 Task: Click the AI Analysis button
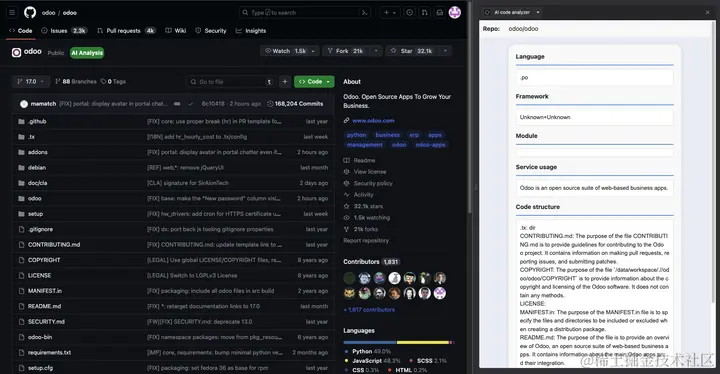[x=87, y=53]
